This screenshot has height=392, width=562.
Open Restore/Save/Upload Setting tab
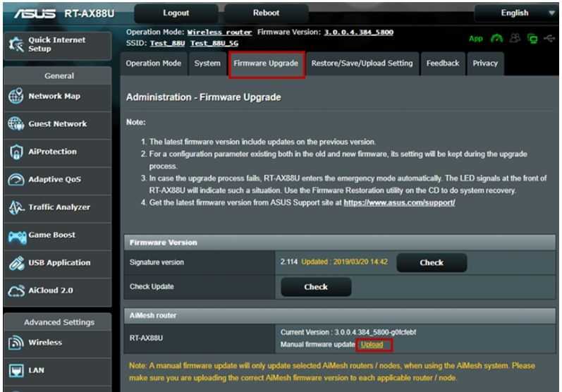(362, 63)
